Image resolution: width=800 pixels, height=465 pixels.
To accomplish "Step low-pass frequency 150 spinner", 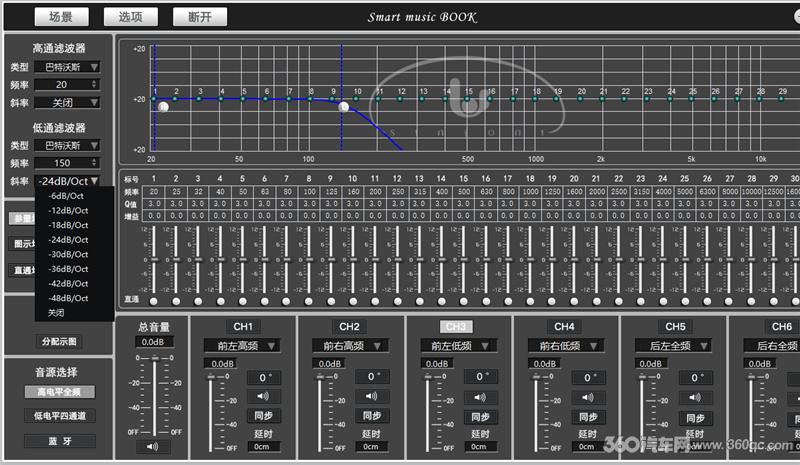I will (x=94, y=163).
